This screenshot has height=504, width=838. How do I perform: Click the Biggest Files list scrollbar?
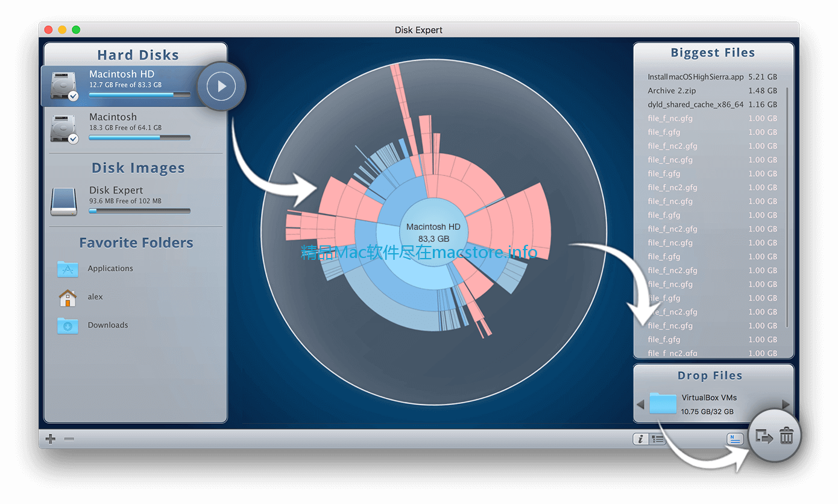786,208
